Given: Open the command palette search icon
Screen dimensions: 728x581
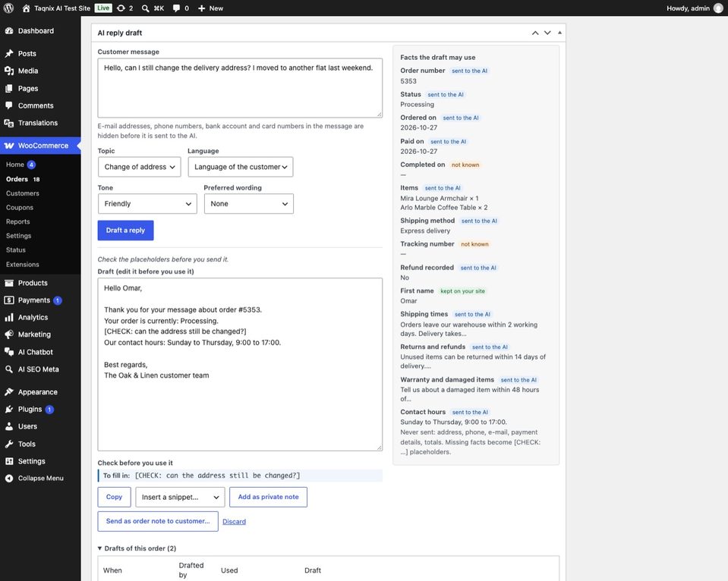Looking at the screenshot, I should coord(145,8).
